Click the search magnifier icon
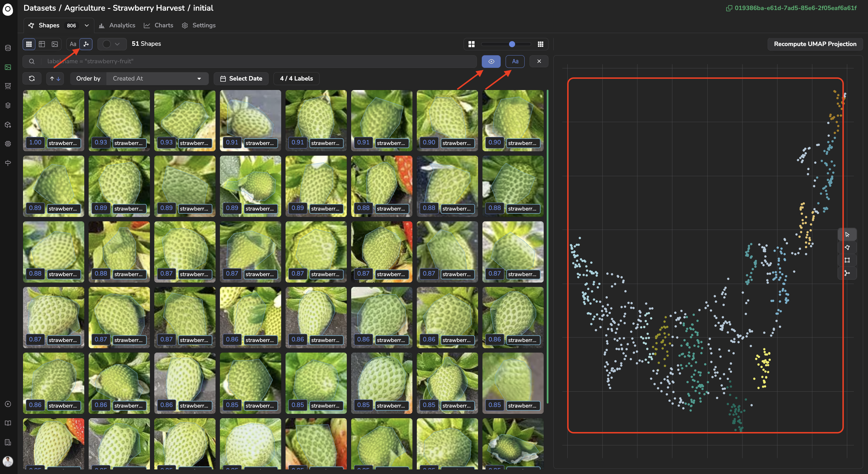Screen dimensions: 868x474 [x=32, y=61]
